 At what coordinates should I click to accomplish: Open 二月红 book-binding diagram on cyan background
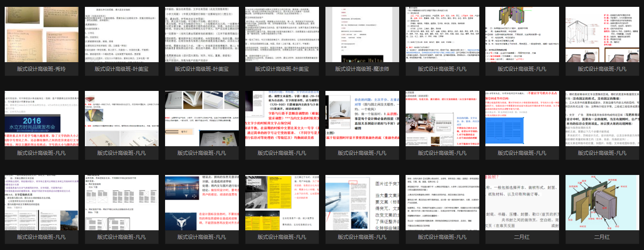coord(604,202)
